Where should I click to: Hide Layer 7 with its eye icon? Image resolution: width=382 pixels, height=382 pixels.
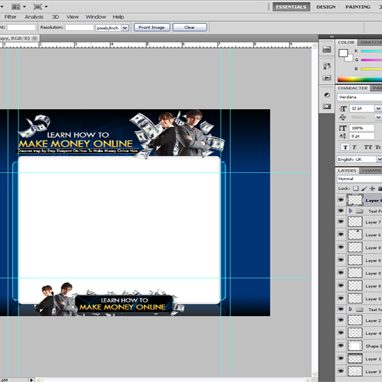[341, 222]
